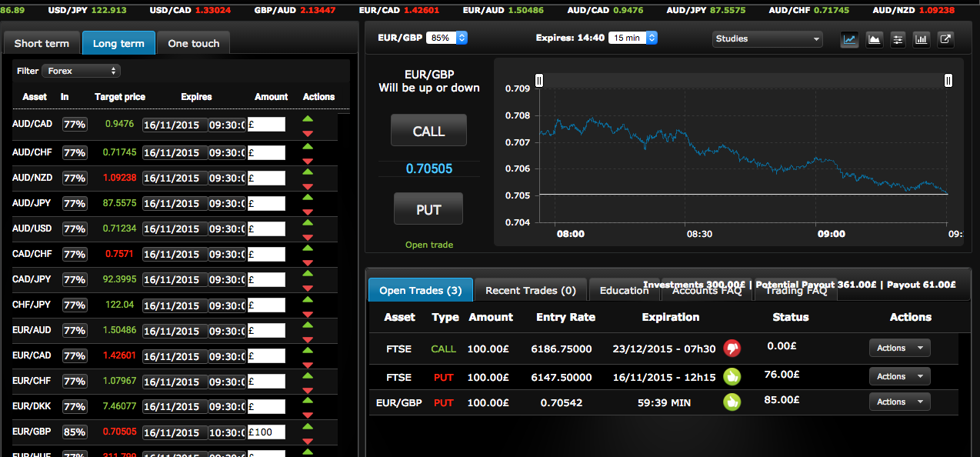
Task: Select the line chart view icon
Action: [x=849, y=39]
